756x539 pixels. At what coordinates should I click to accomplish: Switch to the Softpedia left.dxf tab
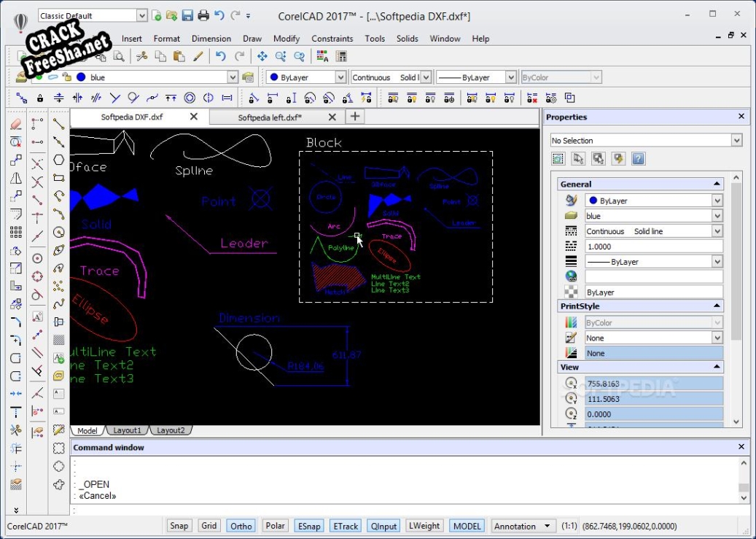point(270,117)
